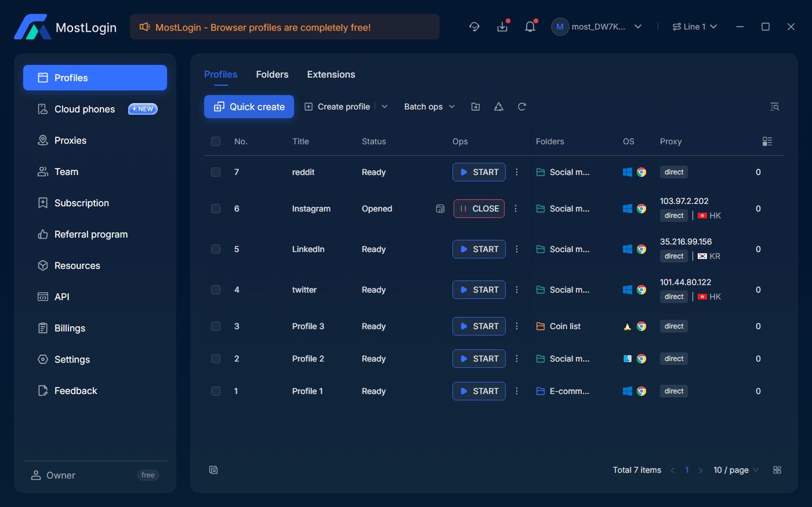Open Cloud phones in the sidebar
The width and height of the screenshot is (812, 507).
tap(95, 109)
